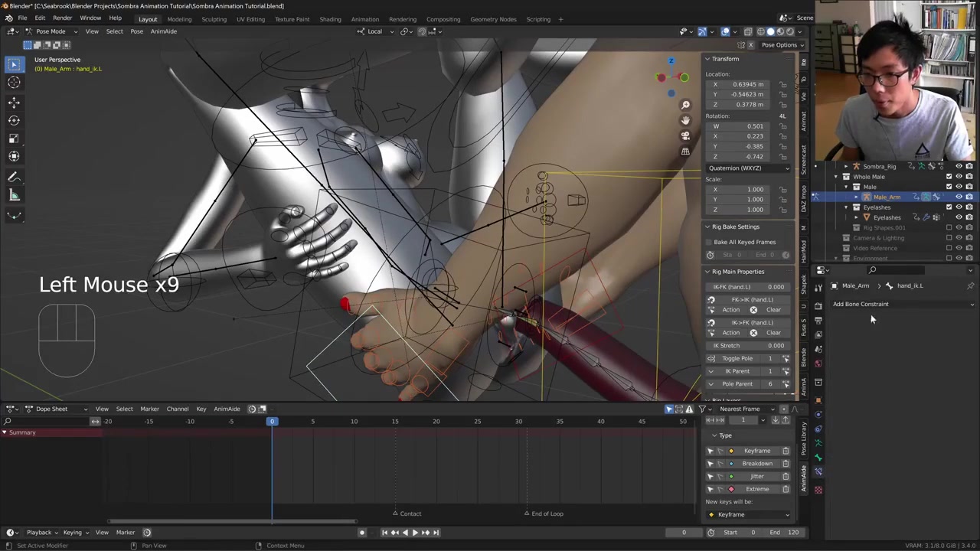Uncheck the Whole Male collection checkbox
The image size is (980, 551).
tap(949, 177)
